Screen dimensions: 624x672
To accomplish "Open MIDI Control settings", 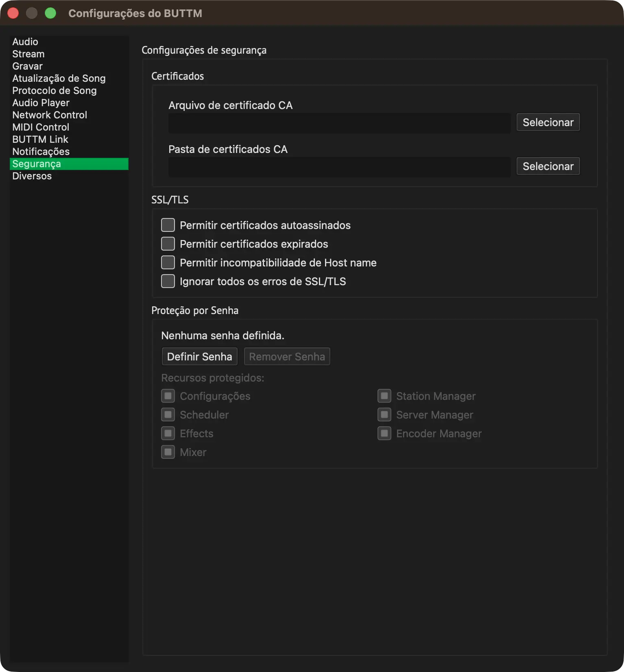I will [x=69, y=127].
